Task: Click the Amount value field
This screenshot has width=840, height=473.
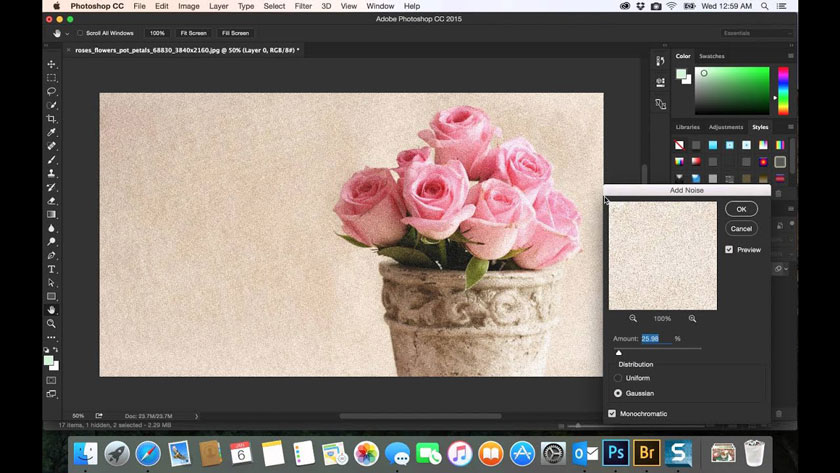Action: 657,339
